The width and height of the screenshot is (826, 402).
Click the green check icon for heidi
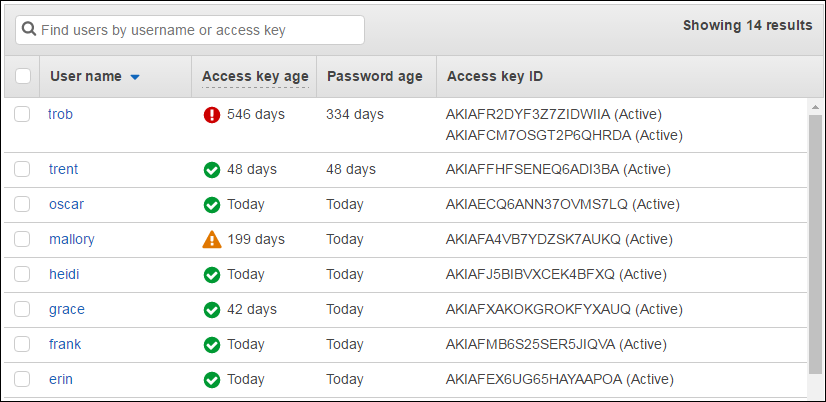point(211,275)
